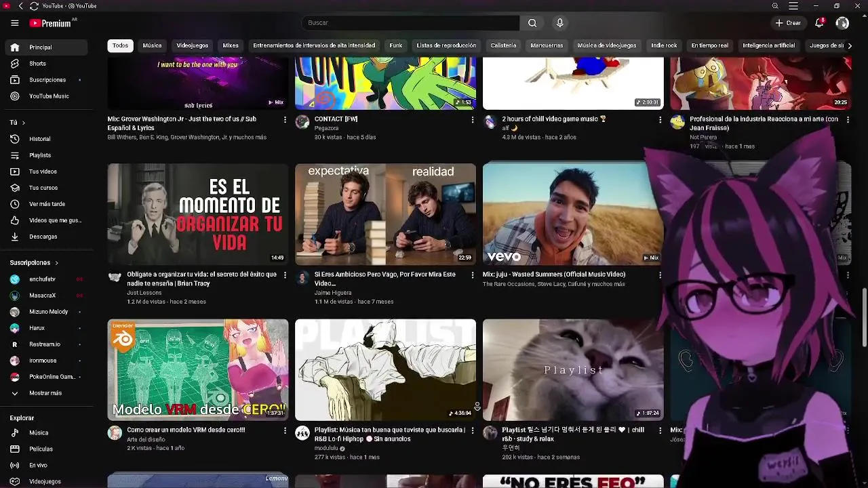Open Harux subscription channel
Image resolution: width=868 pixels, height=488 pixels.
(47, 328)
